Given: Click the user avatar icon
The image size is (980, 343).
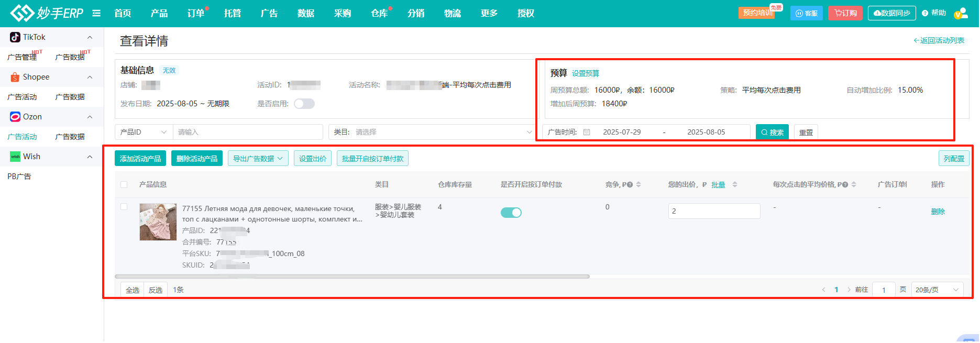Looking at the screenshot, I should (x=961, y=14).
